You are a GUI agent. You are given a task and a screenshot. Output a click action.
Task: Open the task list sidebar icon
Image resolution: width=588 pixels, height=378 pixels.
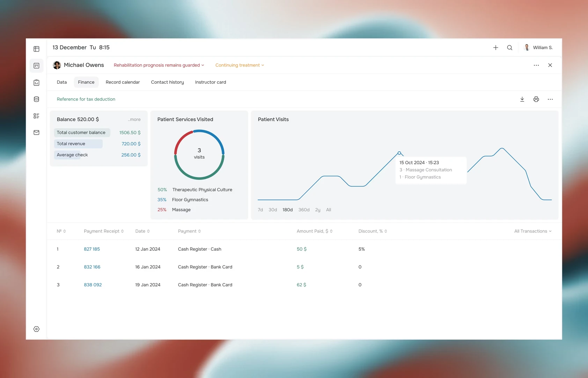(36, 116)
